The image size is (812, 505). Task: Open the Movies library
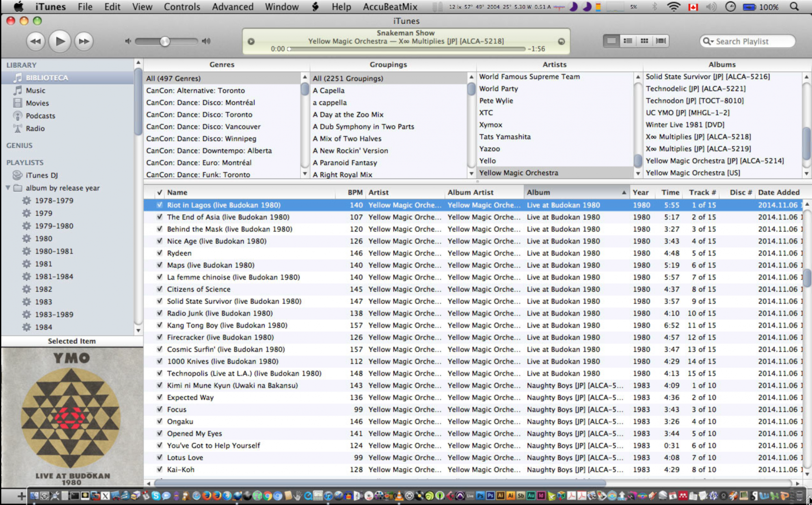(x=37, y=103)
